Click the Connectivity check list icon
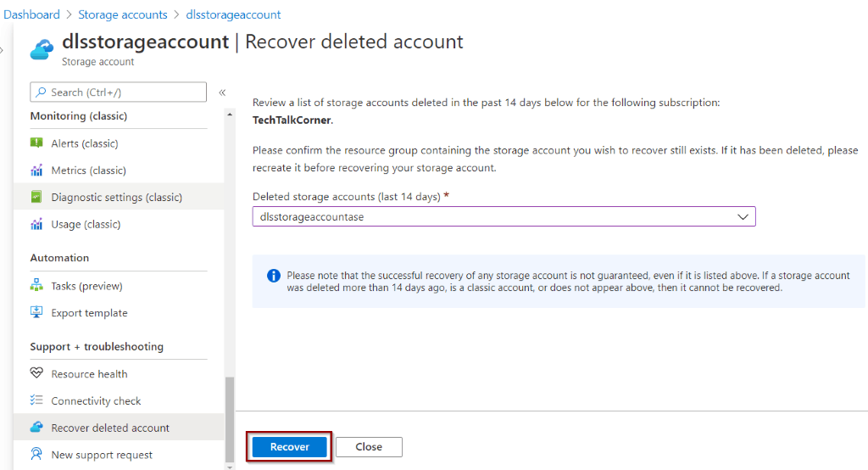Image resolution: width=868 pixels, height=470 pixels. pyautogui.click(x=36, y=400)
